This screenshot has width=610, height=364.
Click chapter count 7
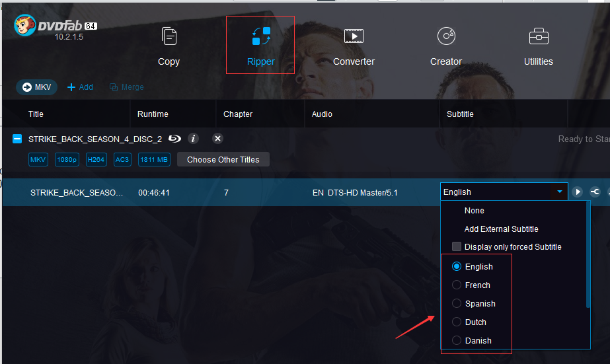[226, 192]
